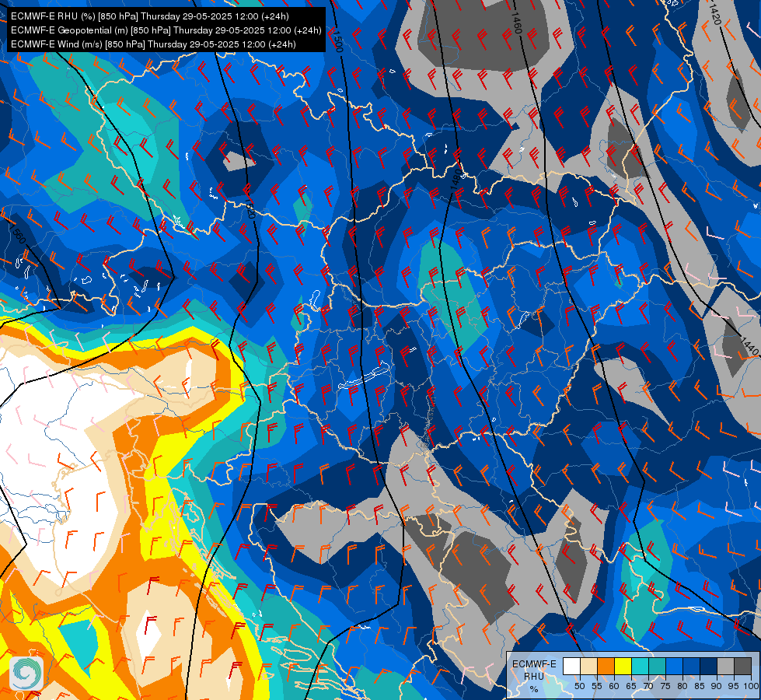This screenshot has width=761, height=700.
Task: Click the legend tick value 80
Action: click(682, 686)
